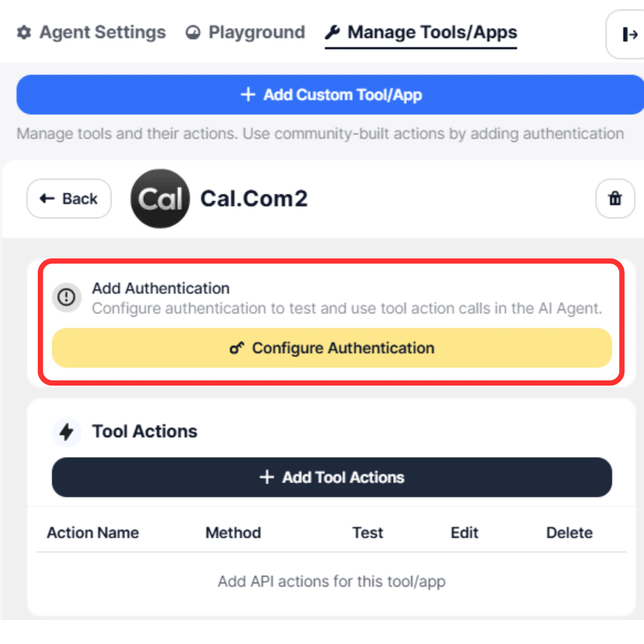Click the Add Tool Actions button
Viewport: 644px width, 644px height.
(331, 477)
